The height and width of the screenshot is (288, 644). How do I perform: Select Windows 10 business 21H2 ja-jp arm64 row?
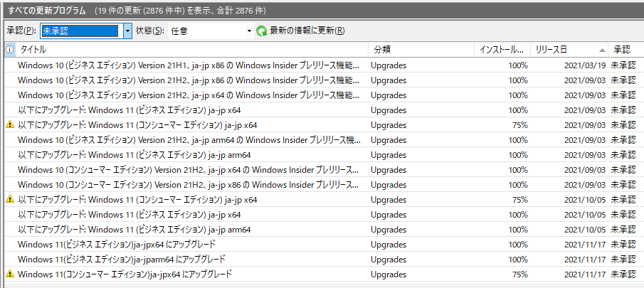(x=324, y=140)
